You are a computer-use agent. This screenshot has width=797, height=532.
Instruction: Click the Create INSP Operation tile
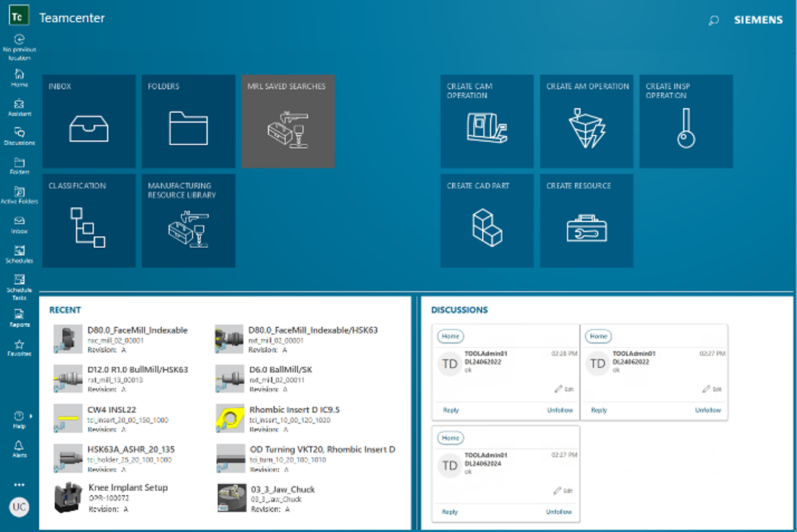click(685, 121)
